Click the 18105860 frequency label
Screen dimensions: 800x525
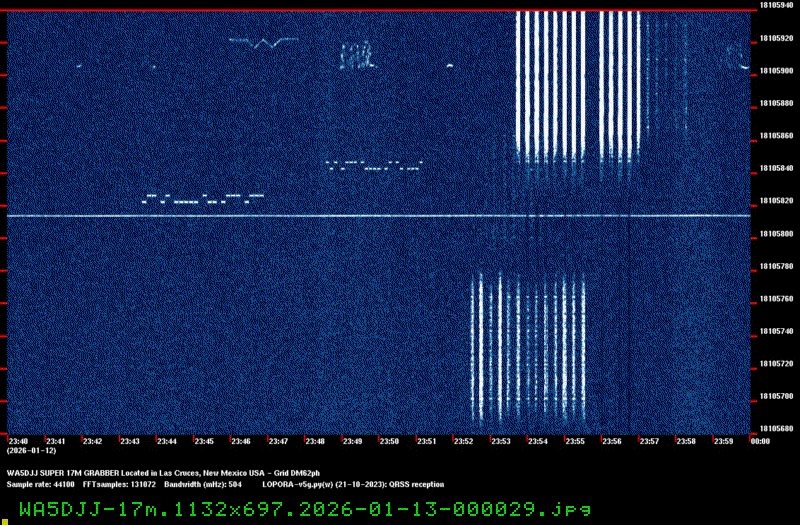coord(777,136)
